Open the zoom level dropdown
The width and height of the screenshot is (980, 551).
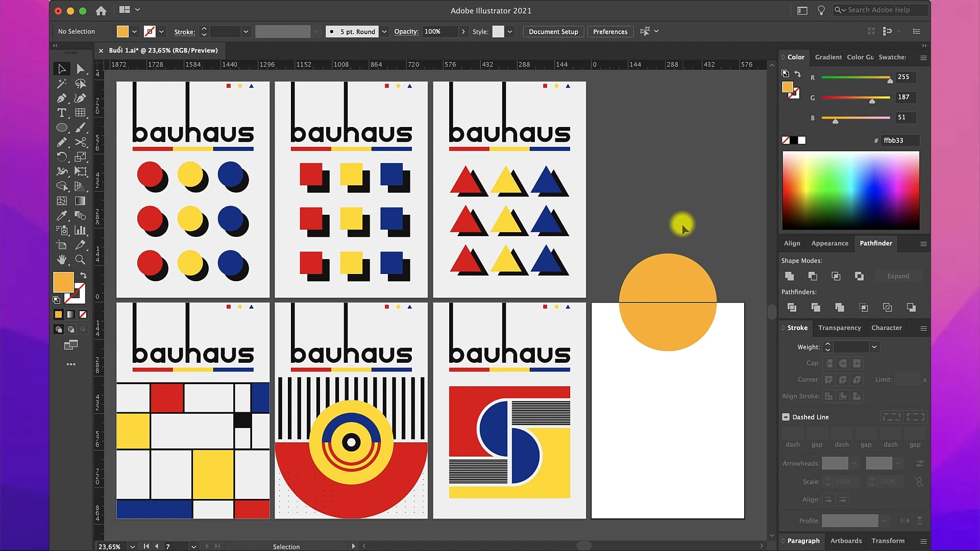coord(132,546)
